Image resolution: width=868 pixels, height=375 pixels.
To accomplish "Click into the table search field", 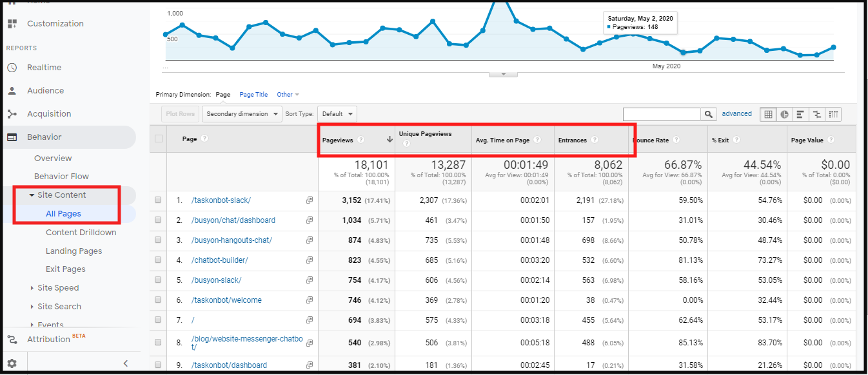I will [662, 114].
